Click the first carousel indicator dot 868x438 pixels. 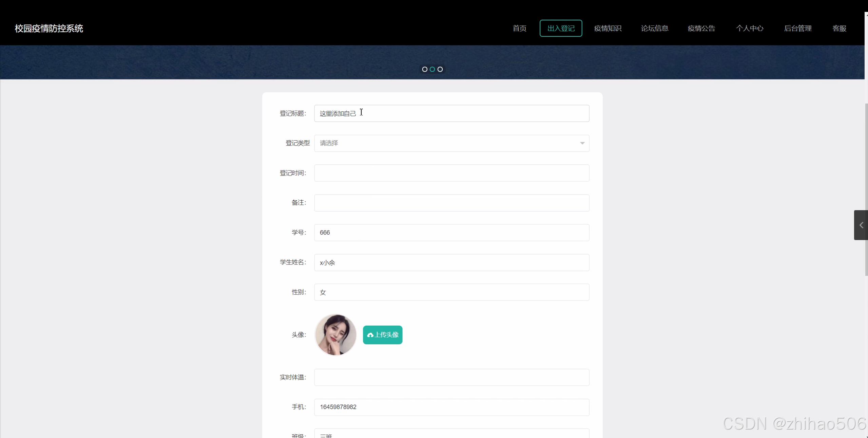(424, 69)
